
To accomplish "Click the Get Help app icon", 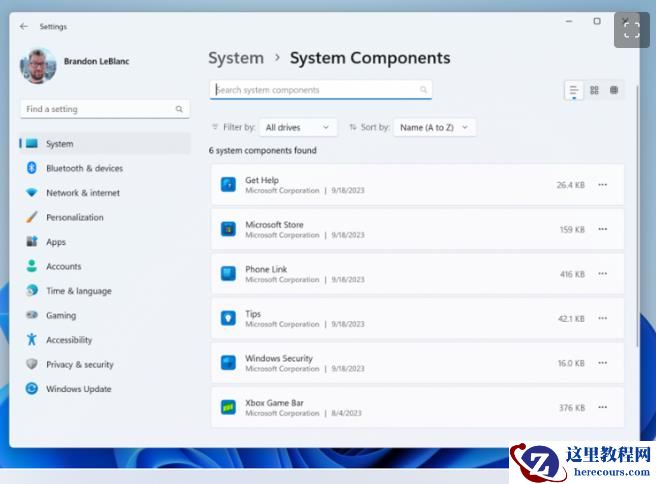I will point(228,184).
